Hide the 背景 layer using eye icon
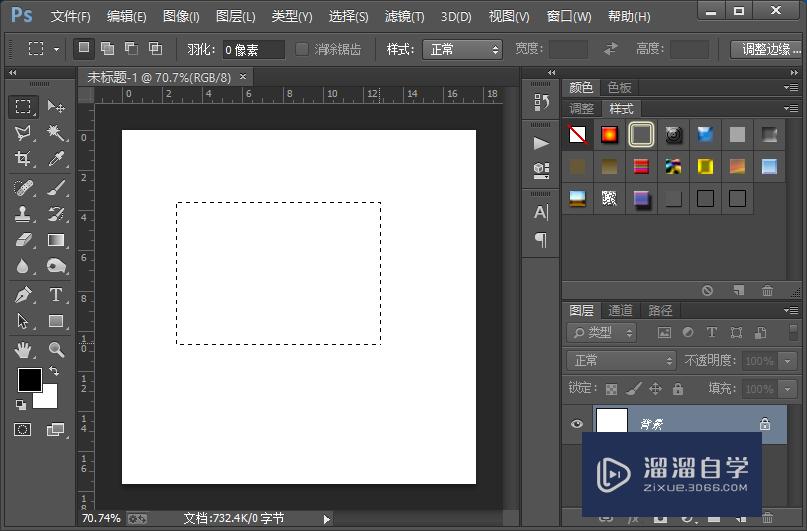 (577, 424)
